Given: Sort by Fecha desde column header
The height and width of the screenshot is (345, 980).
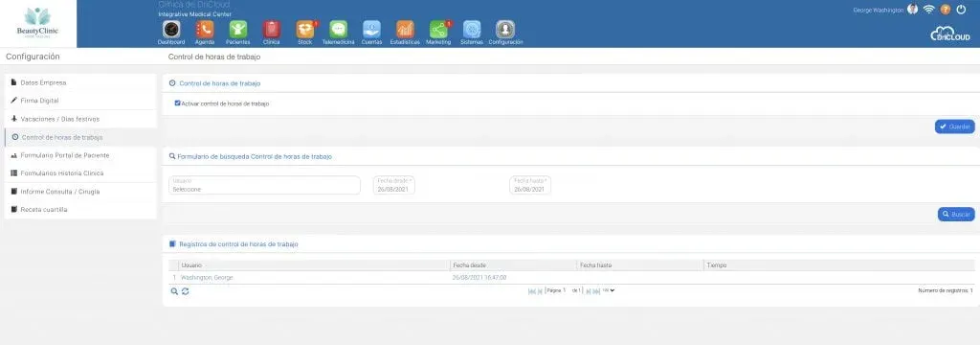Looking at the screenshot, I should click(x=513, y=265).
